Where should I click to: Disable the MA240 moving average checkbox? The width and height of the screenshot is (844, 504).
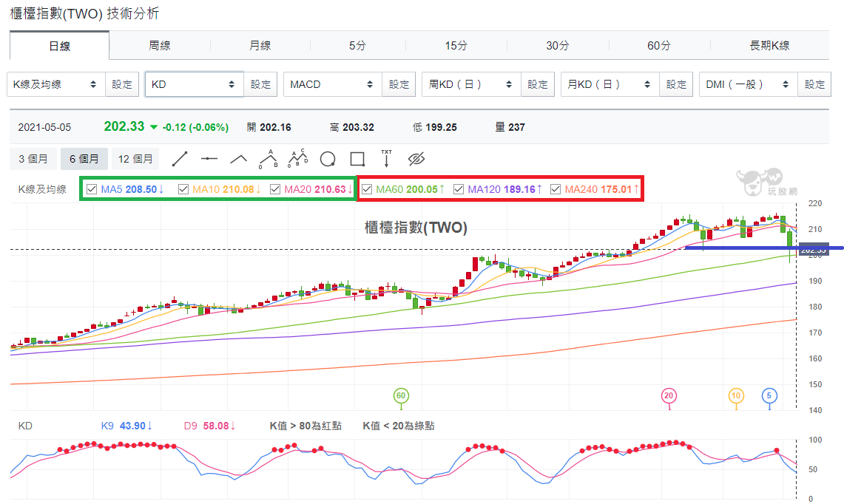pos(556,189)
